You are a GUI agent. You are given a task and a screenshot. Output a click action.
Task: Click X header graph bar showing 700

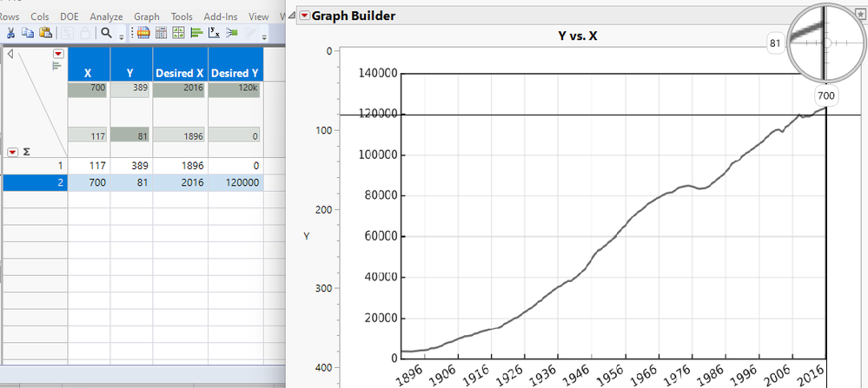coord(89,90)
